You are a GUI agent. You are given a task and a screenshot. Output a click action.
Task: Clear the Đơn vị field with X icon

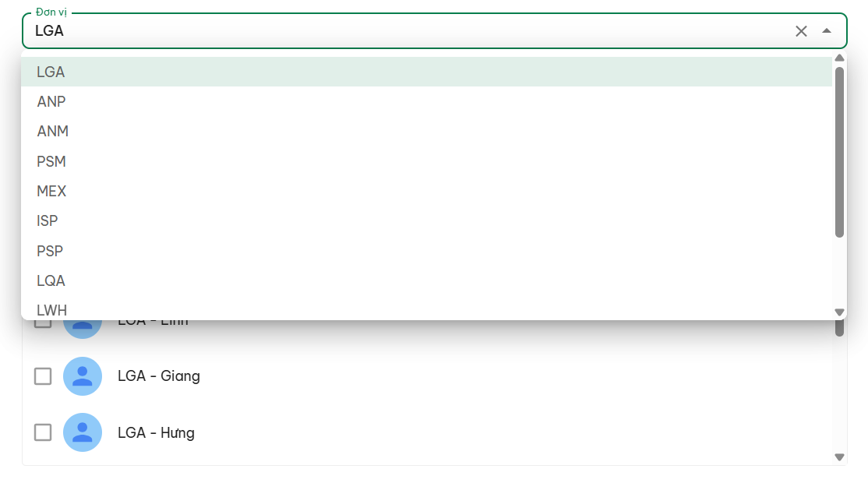pyautogui.click(x=801, y=31)
